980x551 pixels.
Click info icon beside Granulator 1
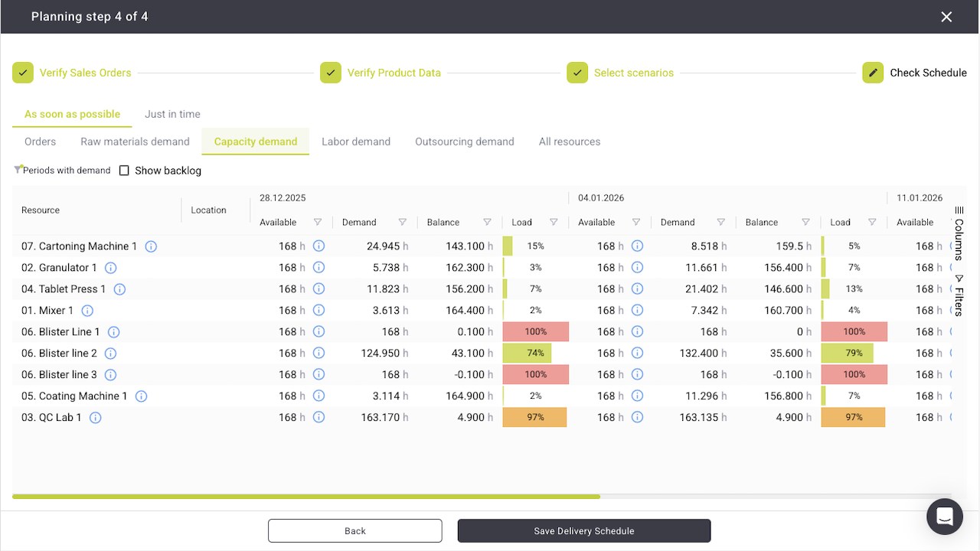click(x=110, y=268)
